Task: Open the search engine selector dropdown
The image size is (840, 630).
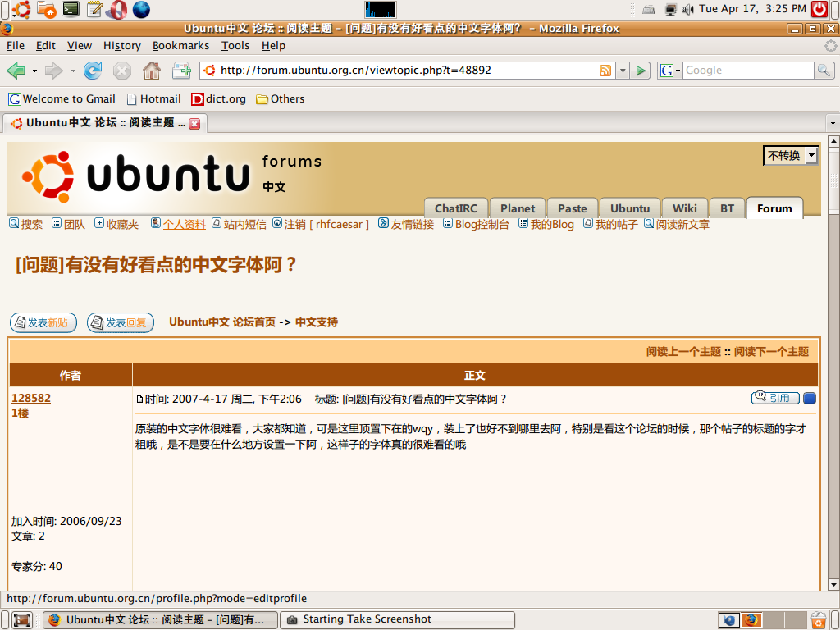Action: (669, 71)
